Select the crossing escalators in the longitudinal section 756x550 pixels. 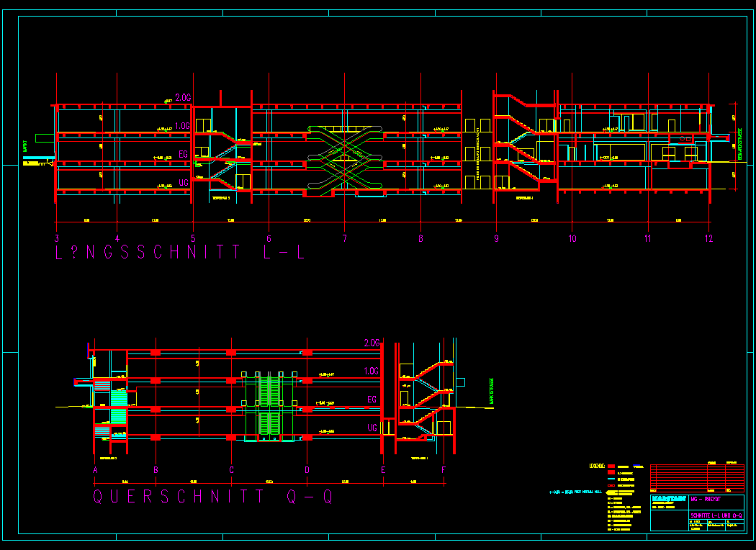pos(344,161)
